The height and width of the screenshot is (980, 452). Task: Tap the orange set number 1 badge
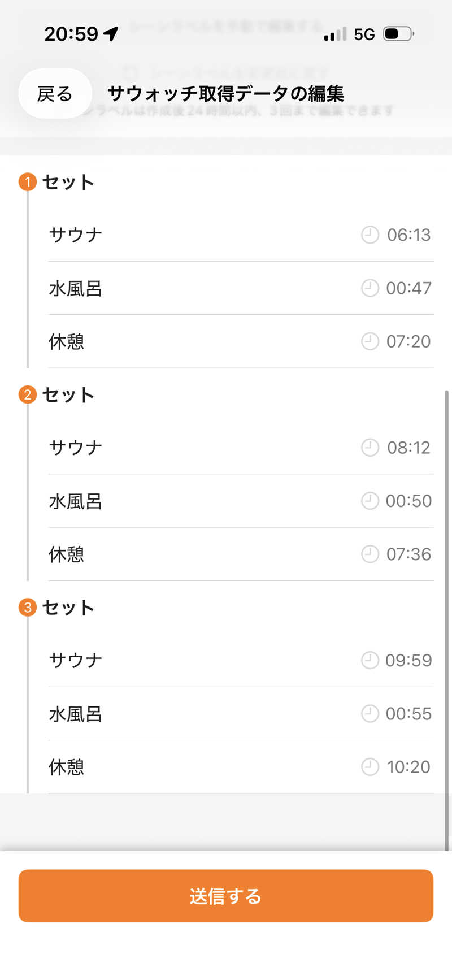[x=28, y=182]
